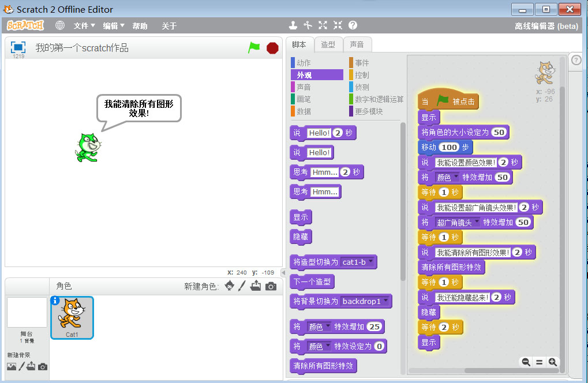Open the 编辑 menu
The height and width of the screenshot is (383, 588).
coord(113,25)
